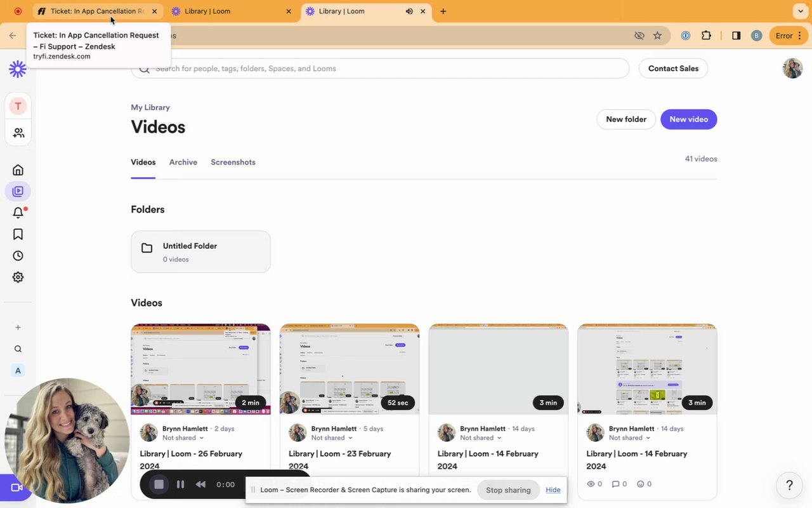The width and height of the screenshot is (812, 508).
Task: Create a folder with New folder
Action: click(x=626, y=119)
